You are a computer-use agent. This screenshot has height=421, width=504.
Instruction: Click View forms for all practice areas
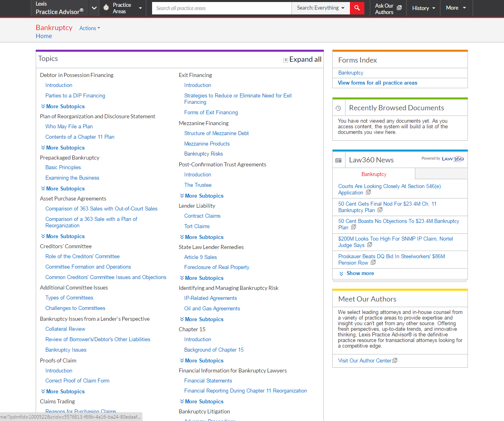coord(378,83)
